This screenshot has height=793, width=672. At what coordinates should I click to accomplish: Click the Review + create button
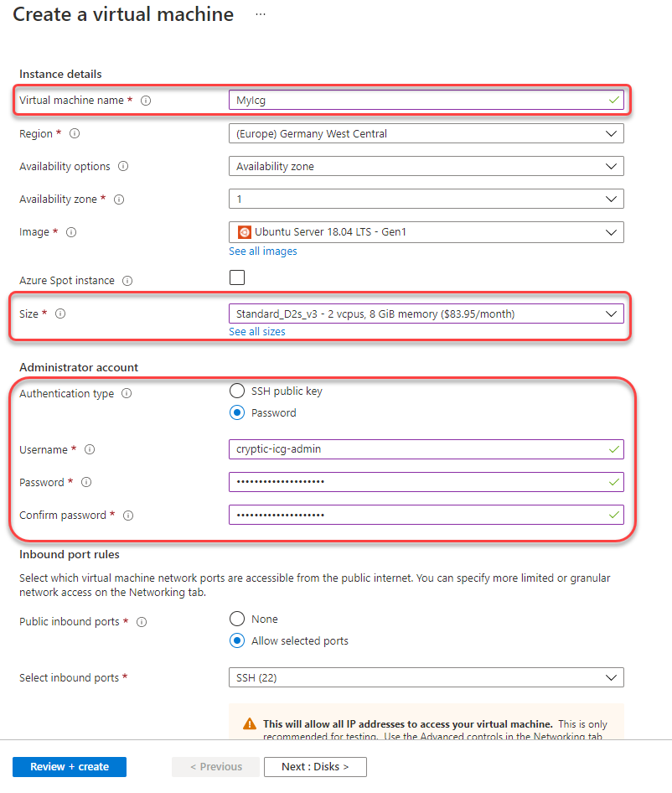70,767
